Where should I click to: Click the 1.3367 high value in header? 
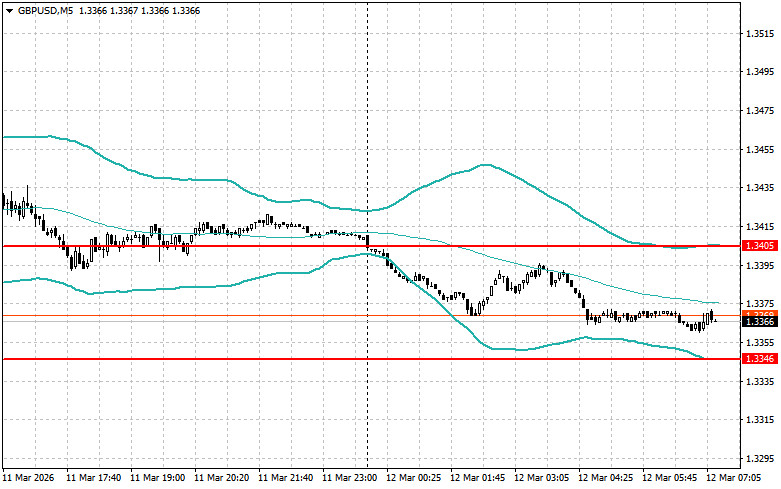tap(124, 10)
